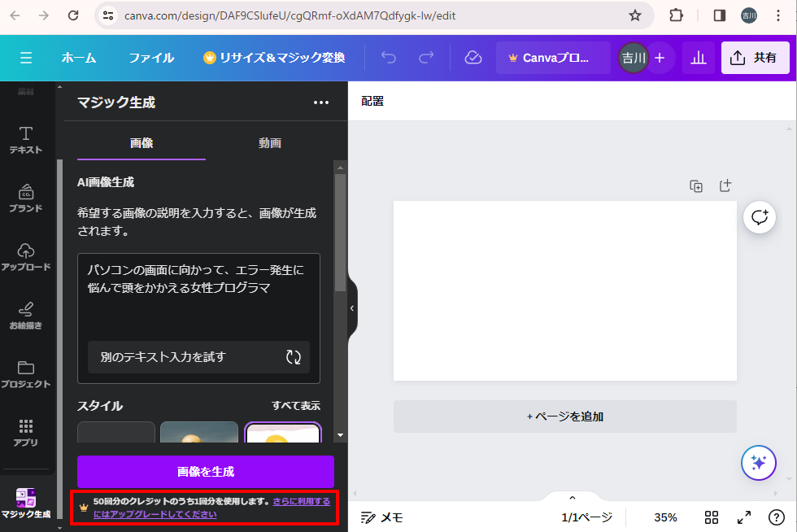Regenerate prompt with refresh arrows icon

coord(293,357)
